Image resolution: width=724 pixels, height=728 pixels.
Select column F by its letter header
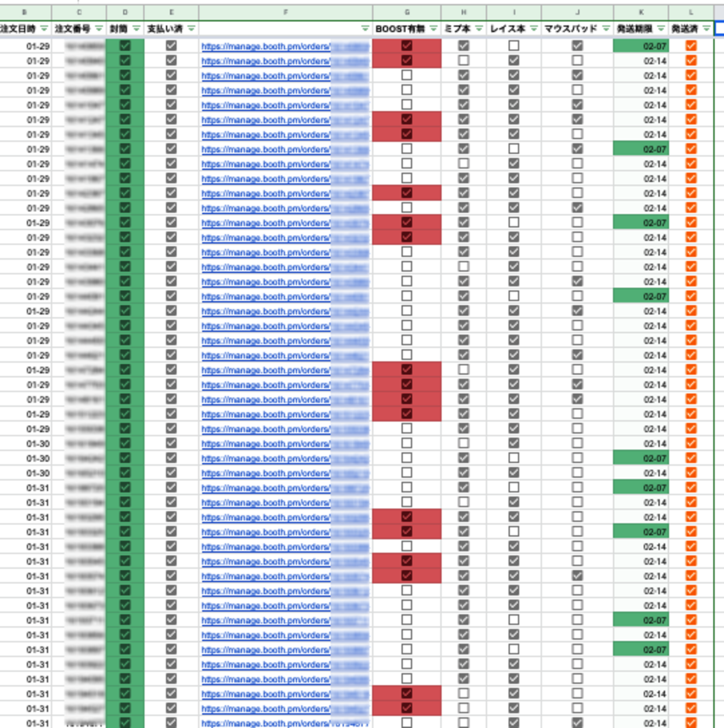pos(286,12)
